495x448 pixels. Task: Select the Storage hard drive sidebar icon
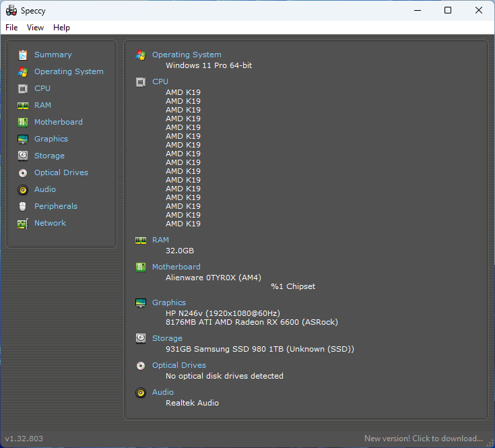click(x=23, y=156)
